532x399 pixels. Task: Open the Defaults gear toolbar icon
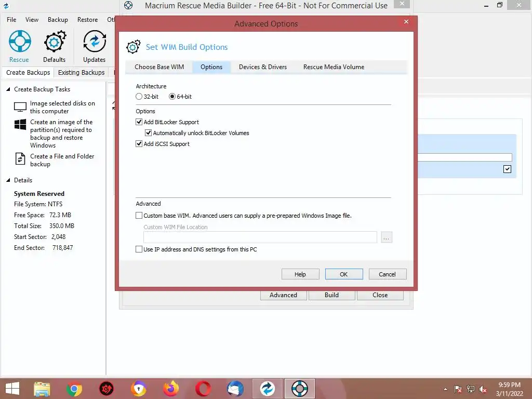[55, 42]
